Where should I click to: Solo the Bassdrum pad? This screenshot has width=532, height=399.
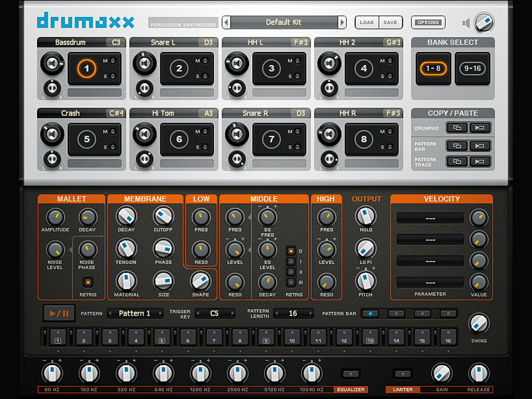tap(113, 76)
